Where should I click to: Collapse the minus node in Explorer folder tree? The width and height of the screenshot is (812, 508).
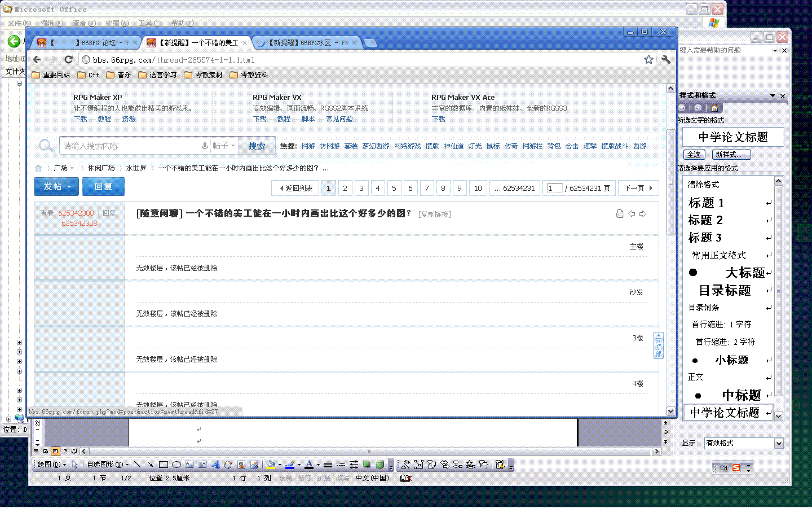point(19,83)
